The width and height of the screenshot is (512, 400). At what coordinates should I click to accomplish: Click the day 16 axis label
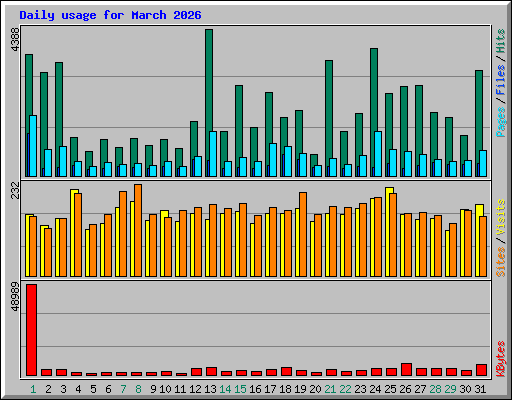point(255,389)
